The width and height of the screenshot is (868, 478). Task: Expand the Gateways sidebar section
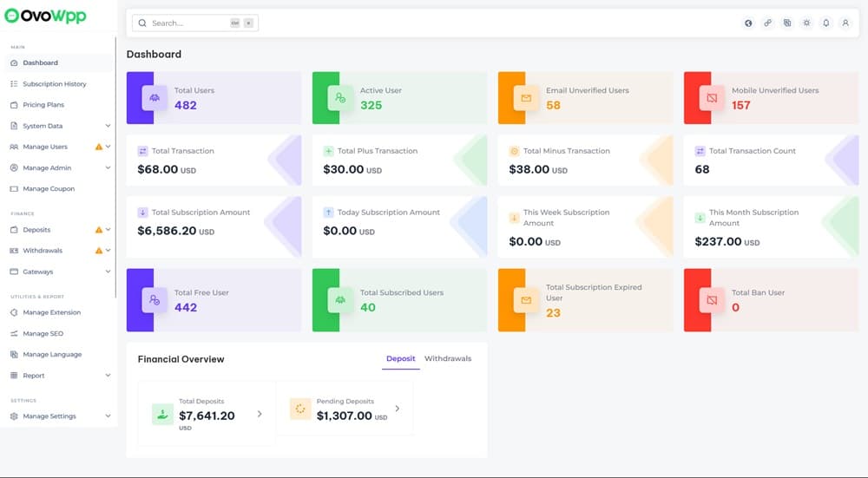(x=108, y=272)
